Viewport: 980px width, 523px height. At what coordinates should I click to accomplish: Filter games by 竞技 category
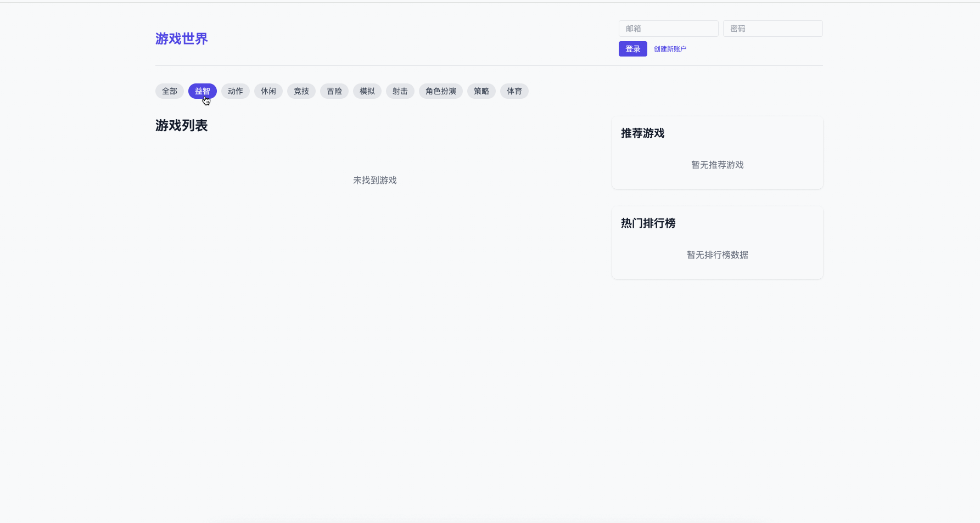click(x=301, y=91)
